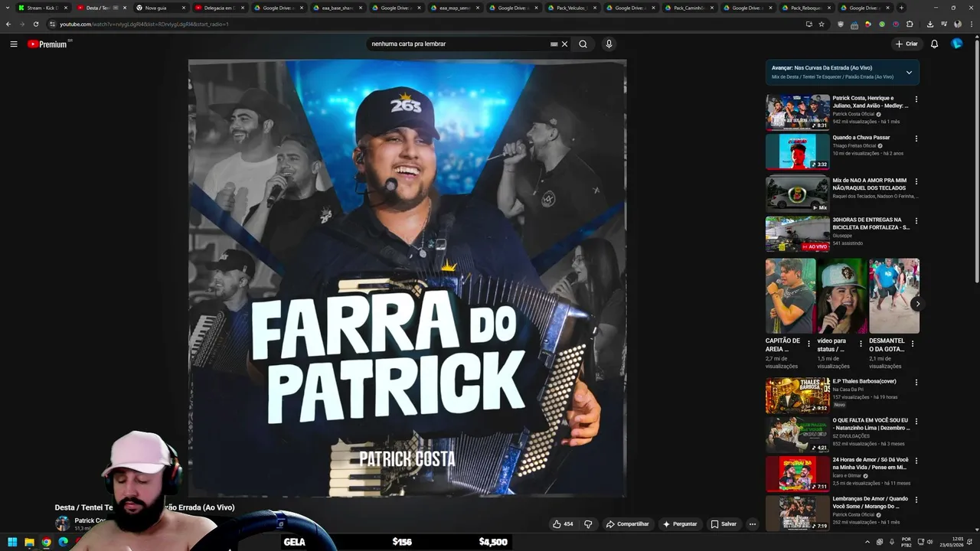Viewport: 980px width, 551px height.
Task: Reload the current page
Action: (x=36, y=24)
